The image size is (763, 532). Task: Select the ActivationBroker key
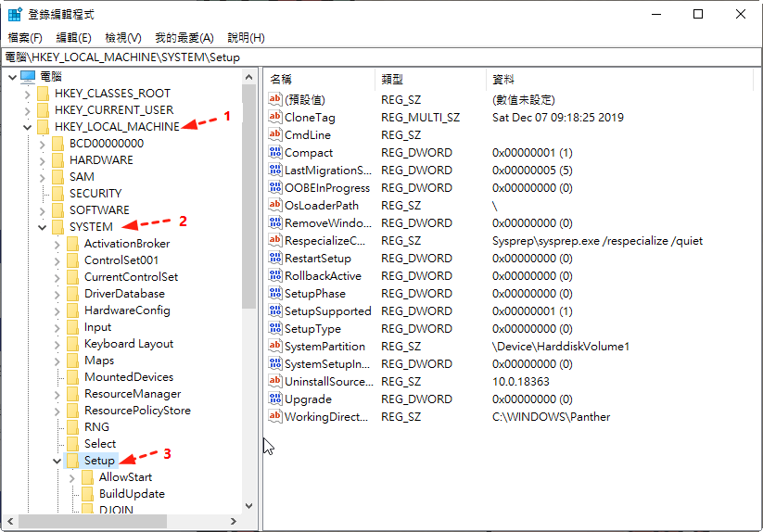pyautogui.click(x=127, y=244)
